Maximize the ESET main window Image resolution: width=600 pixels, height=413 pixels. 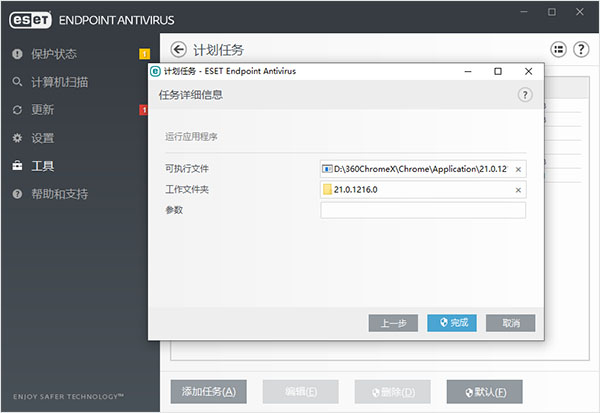point(552,12)
